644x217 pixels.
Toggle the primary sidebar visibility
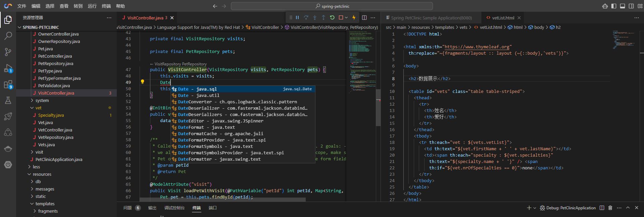coord(614,6)
